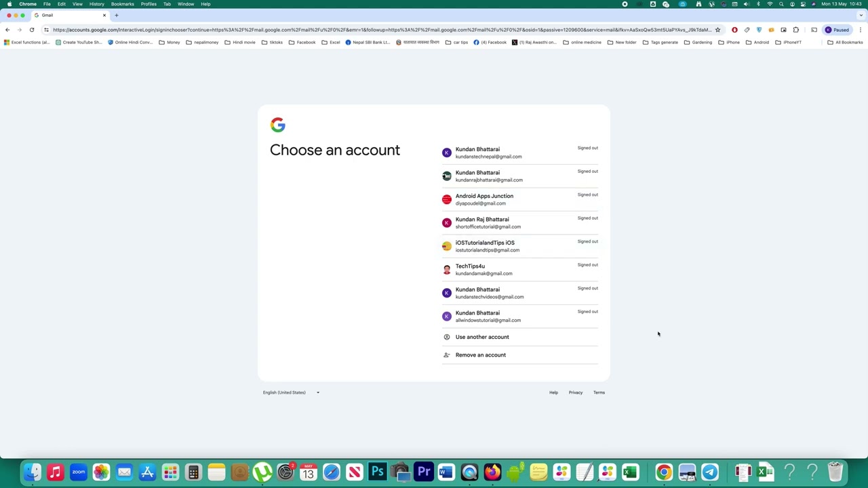868x488 pixels.
Task: Open Finder from the dock
Action: (32, 472)
